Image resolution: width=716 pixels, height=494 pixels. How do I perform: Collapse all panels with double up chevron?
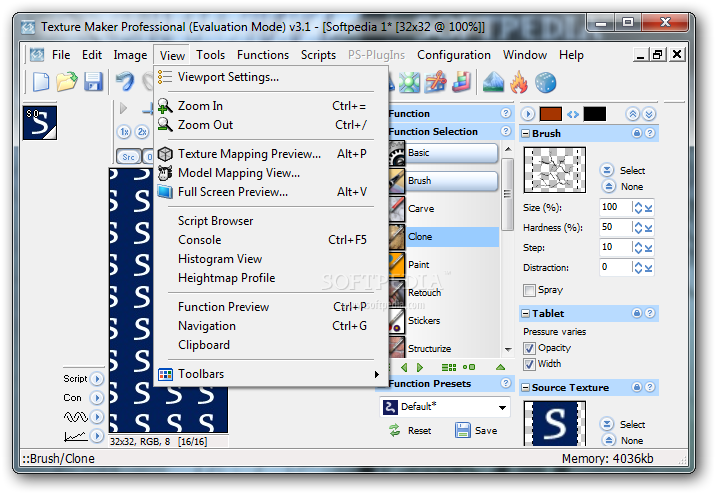coord(633,114)
